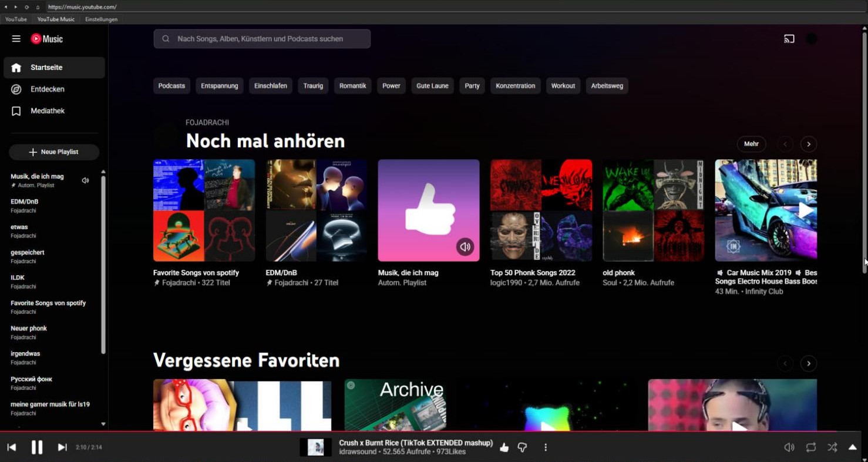Click the song progress bar above player
The height and width of the screenshot is (462, 868).
tap(431, 431)
